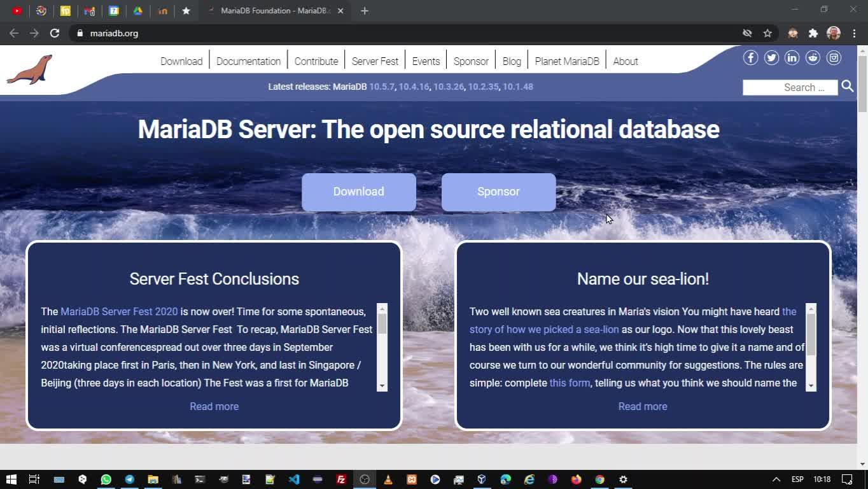The width and height of the screenshot is (868, 489).
Task: Focus the site Search input field
Action: pyautogui.click(x=790, y=87)
